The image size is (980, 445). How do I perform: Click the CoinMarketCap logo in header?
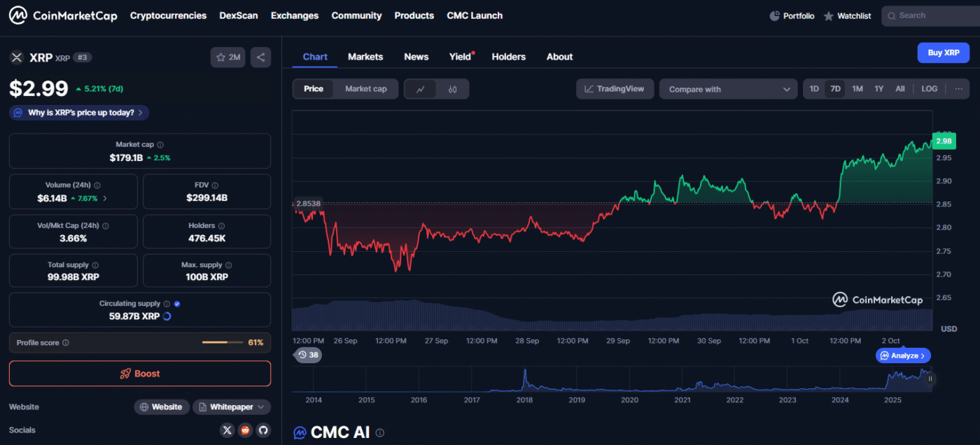[x=63, y=15]
